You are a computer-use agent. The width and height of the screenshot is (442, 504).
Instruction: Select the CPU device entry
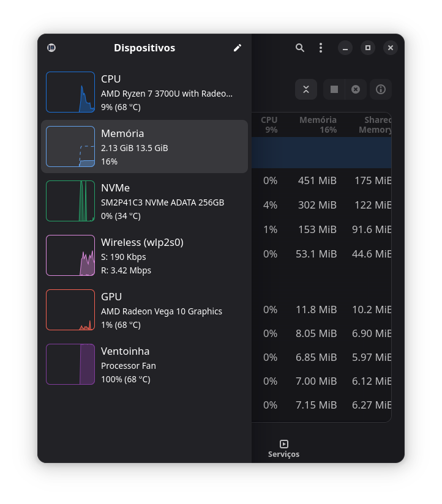pyautogui.click(x=144, y=92)
